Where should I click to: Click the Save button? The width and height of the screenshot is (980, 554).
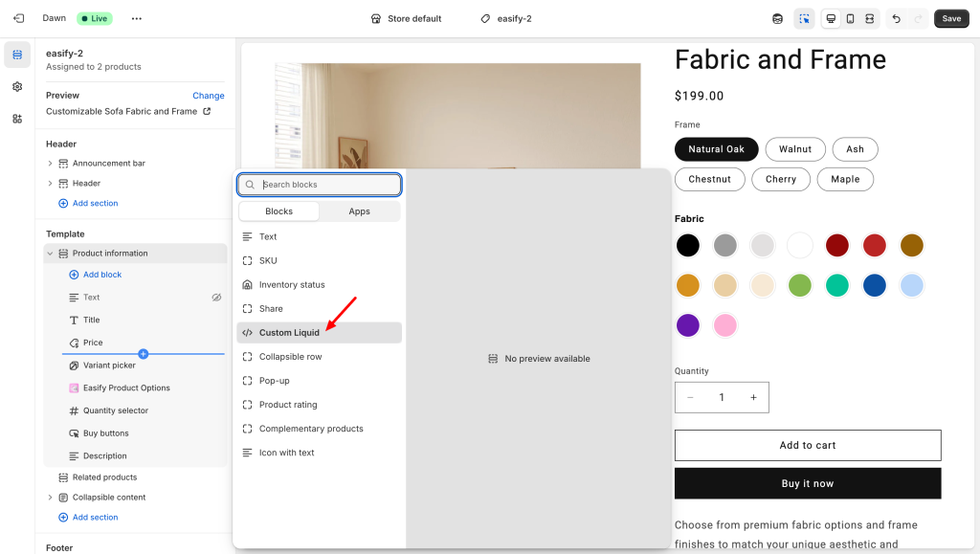pos(950,18)
